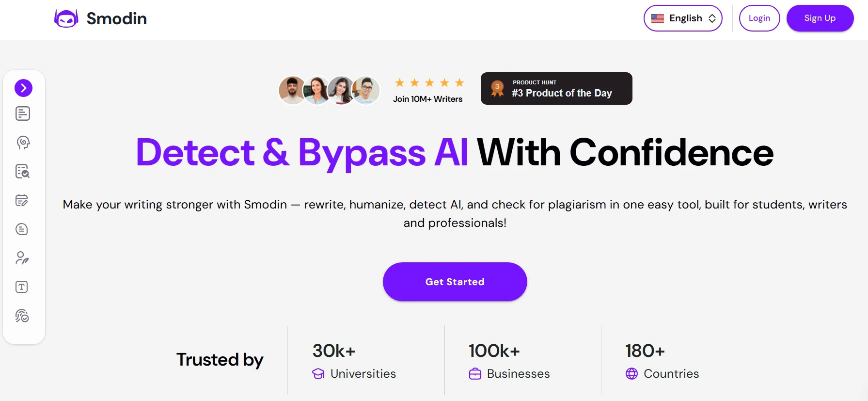Click the fingerprint with checkmark sidebar icon
Screen dimensions: 868x401
tap(22, 316)
